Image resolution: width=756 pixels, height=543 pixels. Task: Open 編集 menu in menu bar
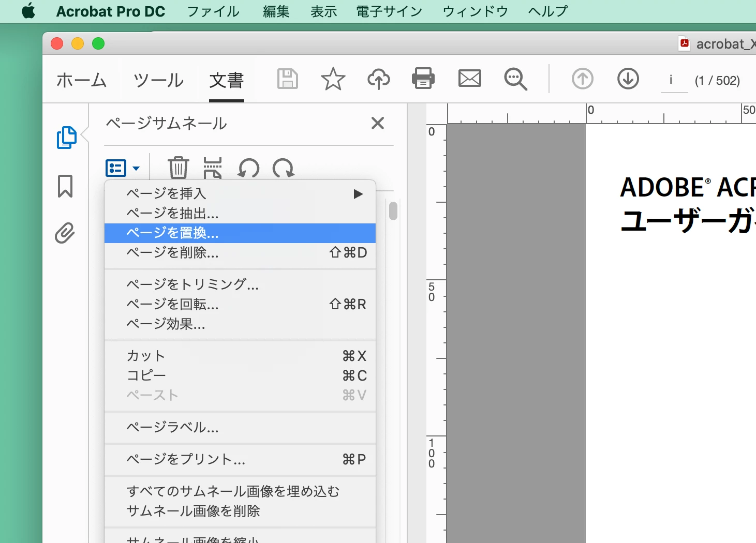click(276, 11)
